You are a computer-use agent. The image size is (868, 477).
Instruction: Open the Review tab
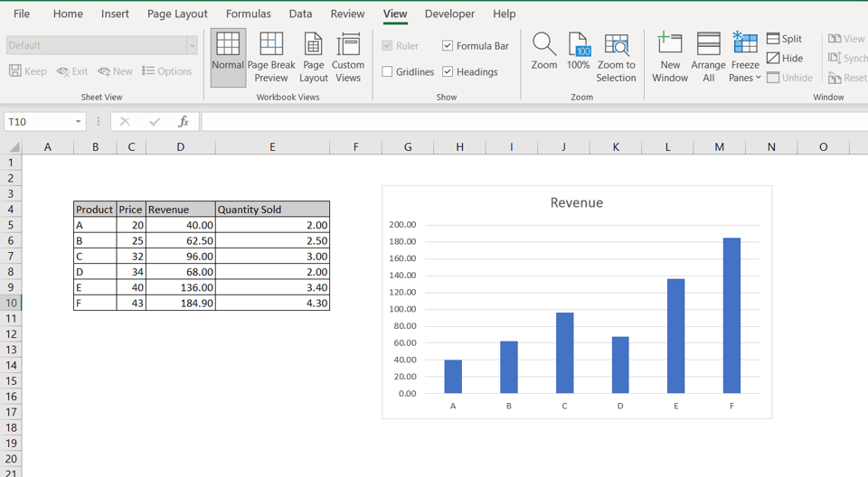[x=347, y=14]
